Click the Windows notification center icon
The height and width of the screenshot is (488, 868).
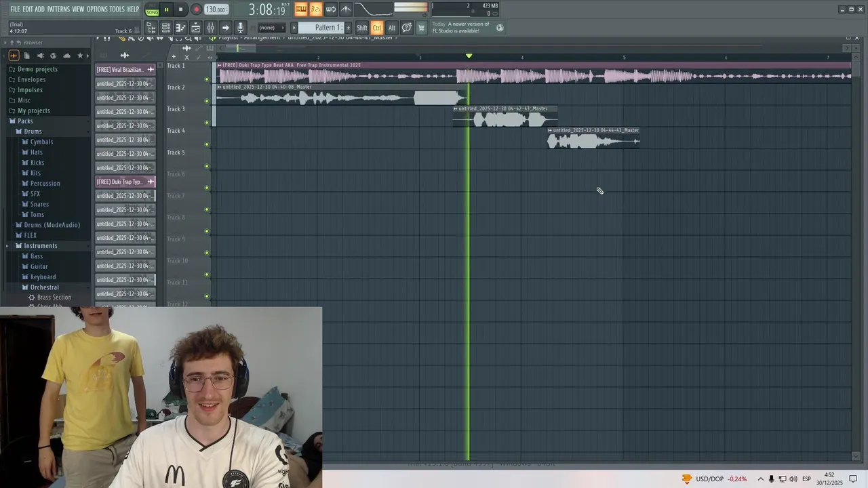pos(852,479)
